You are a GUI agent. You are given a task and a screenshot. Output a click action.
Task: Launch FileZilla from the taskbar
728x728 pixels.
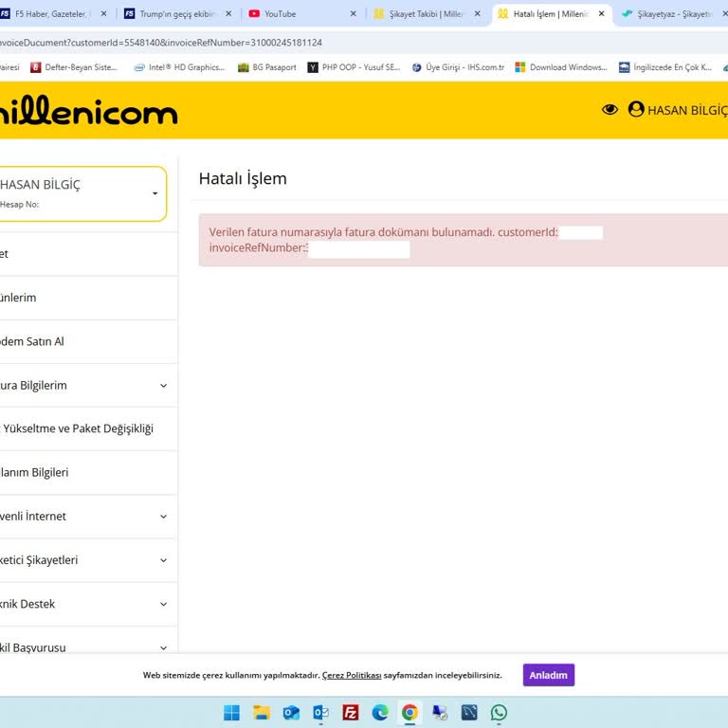point(351,712)
